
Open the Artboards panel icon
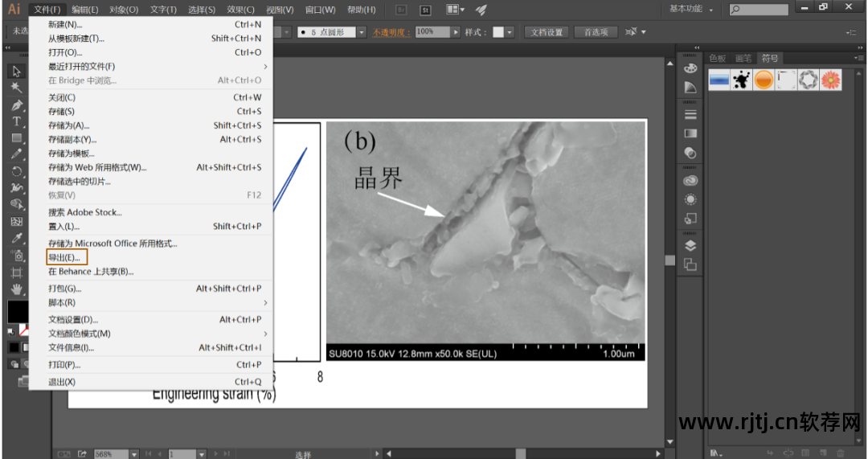point(690,264)
